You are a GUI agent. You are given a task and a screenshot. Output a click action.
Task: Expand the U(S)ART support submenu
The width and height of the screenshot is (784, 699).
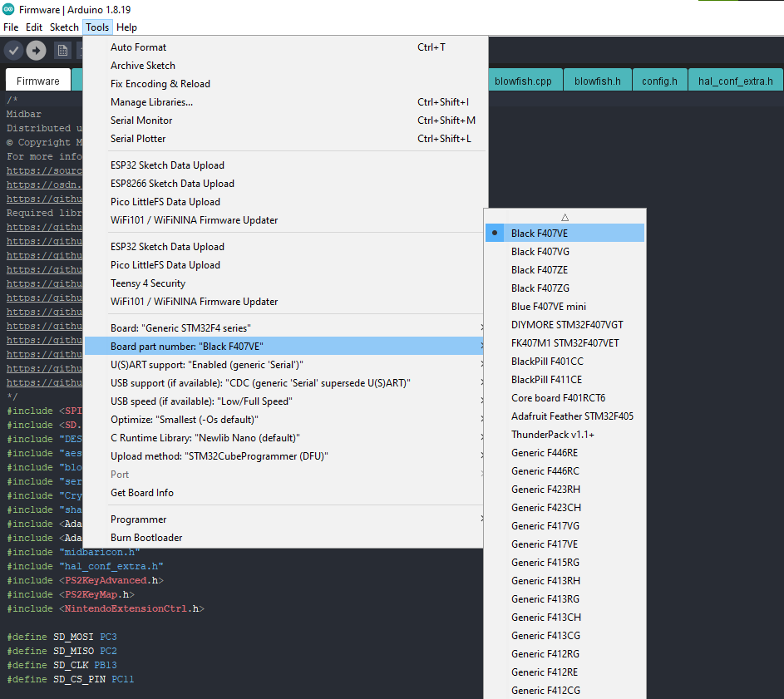284,365
